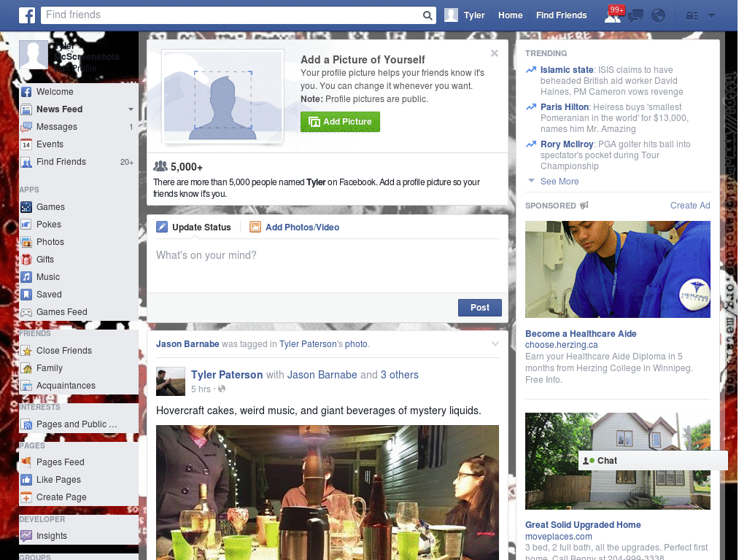This screenshot has width=747, height=560.
Task: Open the Rory McIlroy trending link
Action: 566,144
